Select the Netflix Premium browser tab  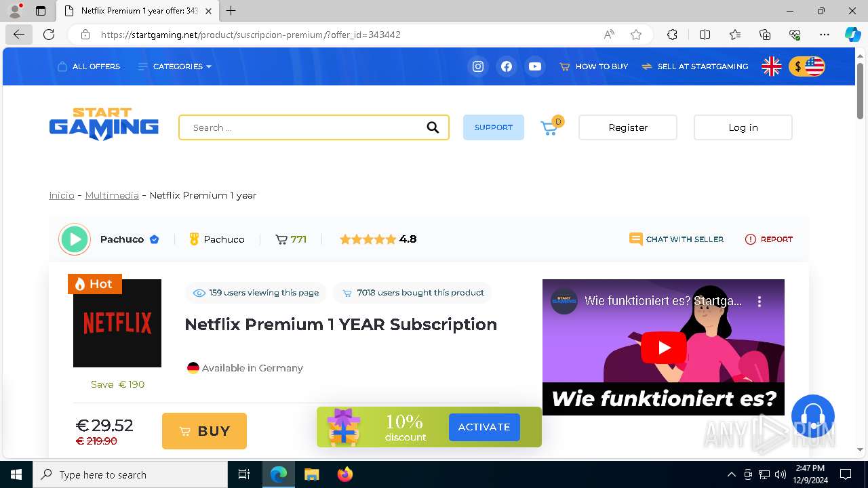click(x=138, y=11)
